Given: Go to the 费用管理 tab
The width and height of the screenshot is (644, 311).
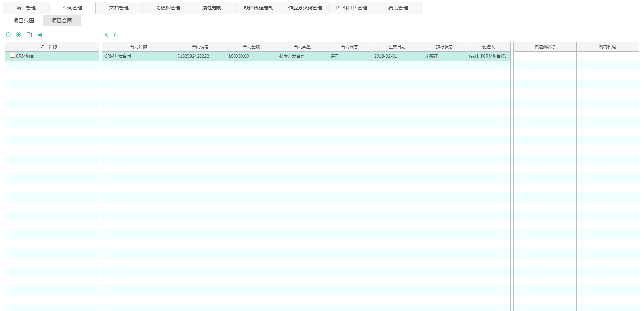Looking at the screenshot, I should click(x=398, y=8).
